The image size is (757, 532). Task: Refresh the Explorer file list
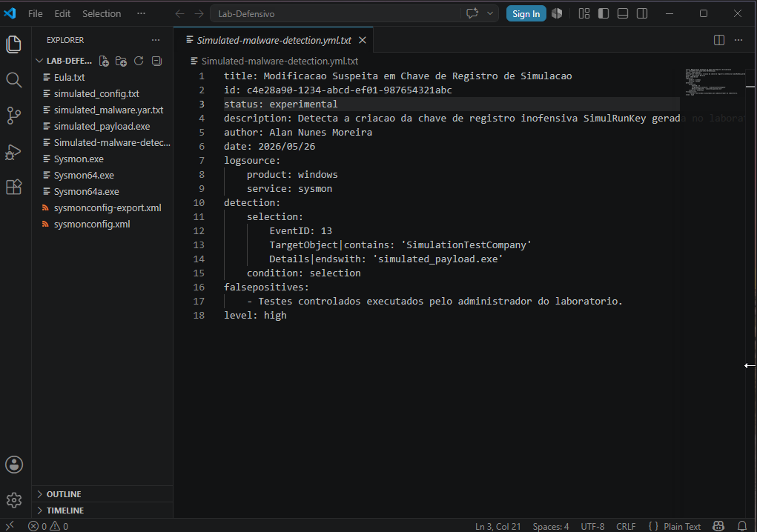coord(139,61)
